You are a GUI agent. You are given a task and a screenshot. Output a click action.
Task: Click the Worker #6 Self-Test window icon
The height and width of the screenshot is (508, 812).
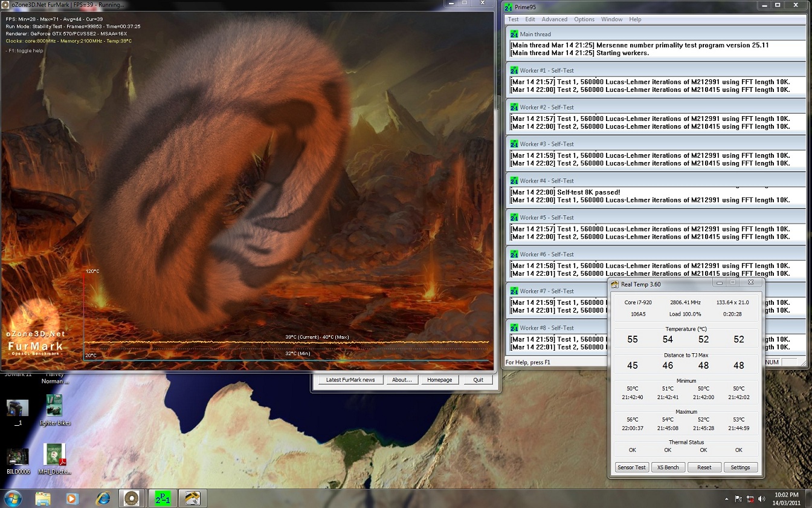(x=514, y=254)
